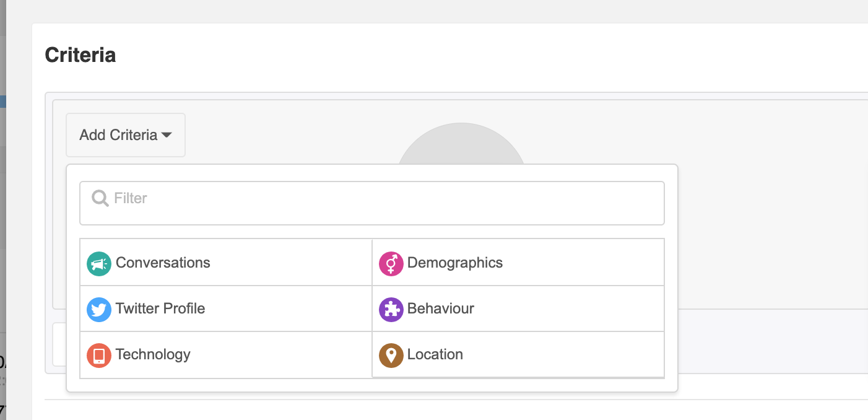Click the gray circular placeholder graphic
868x420 pixels.
(x=461, y=144)
